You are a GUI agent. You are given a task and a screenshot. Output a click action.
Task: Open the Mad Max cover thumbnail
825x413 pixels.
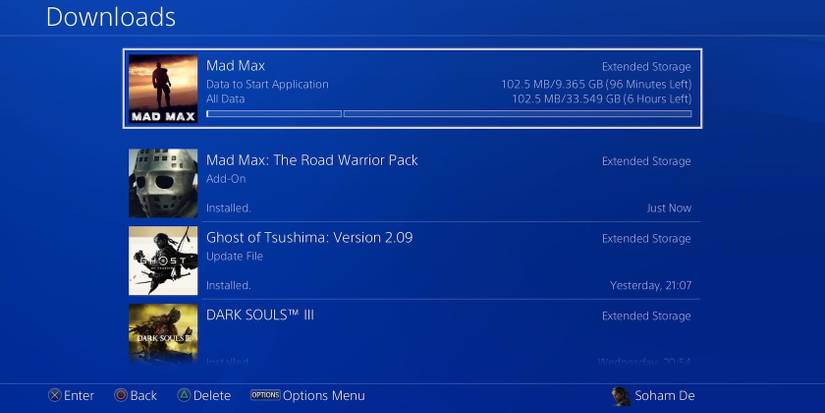click(x=163, y=88)
